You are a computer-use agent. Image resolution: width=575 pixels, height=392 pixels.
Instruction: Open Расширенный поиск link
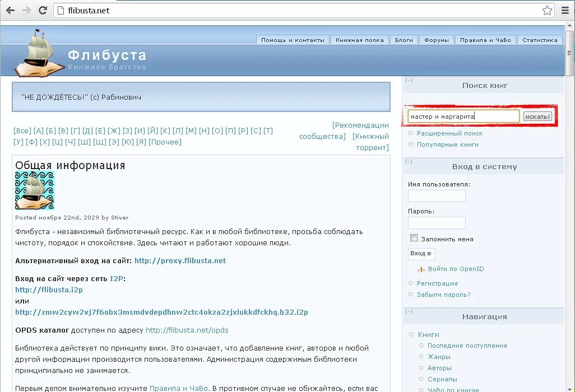(x=449, y=133)
